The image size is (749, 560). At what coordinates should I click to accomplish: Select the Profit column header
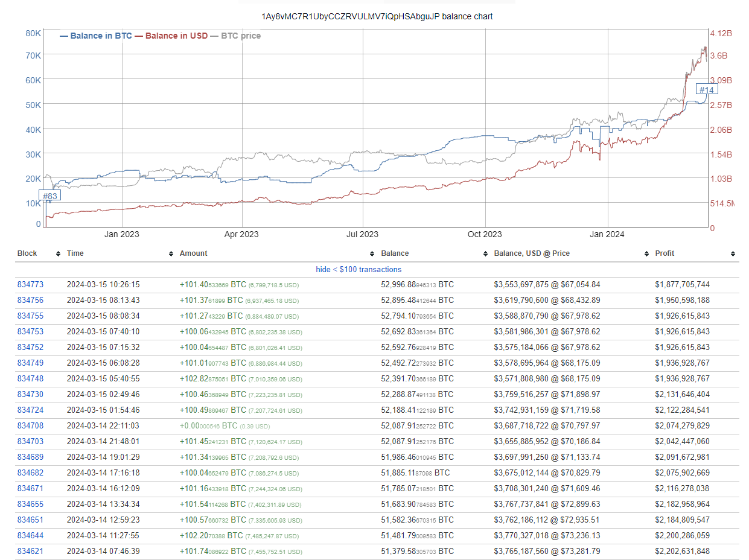tap(665, 254)
